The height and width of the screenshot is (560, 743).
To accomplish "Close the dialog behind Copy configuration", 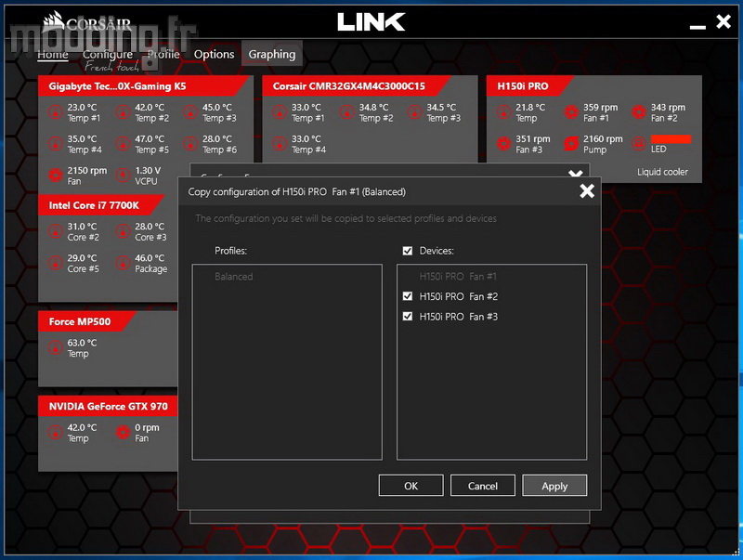I will click(x=575, y=173).
